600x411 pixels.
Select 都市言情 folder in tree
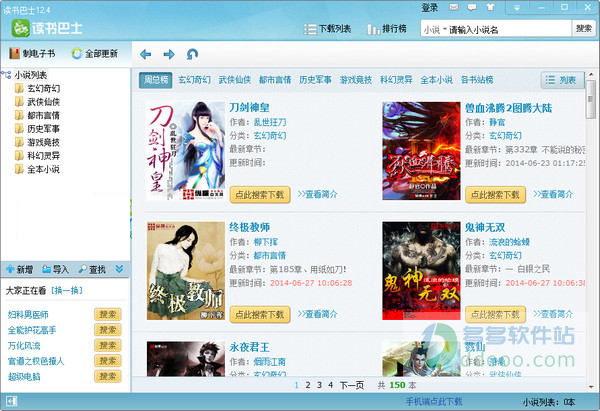click(x=38, y=115)
